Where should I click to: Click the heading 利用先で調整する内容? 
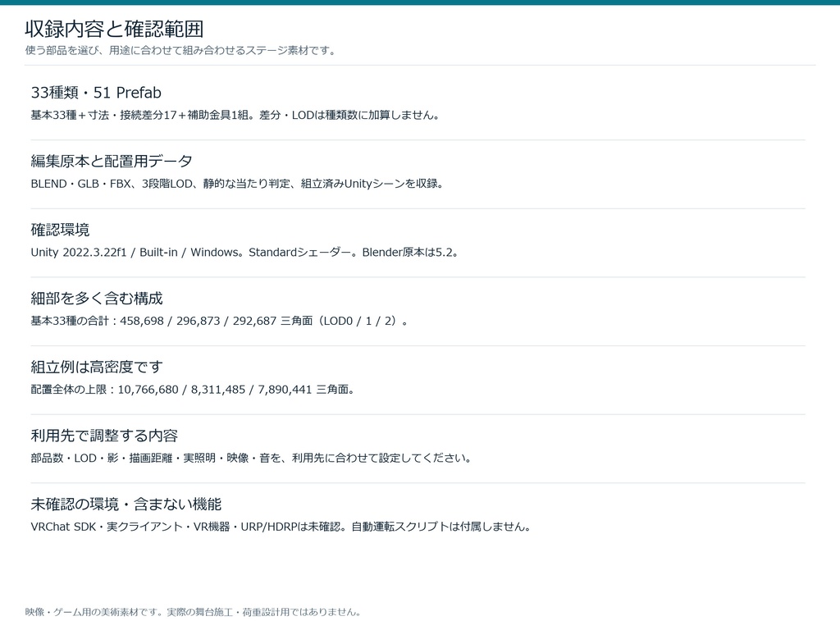(x=104, y=436)
